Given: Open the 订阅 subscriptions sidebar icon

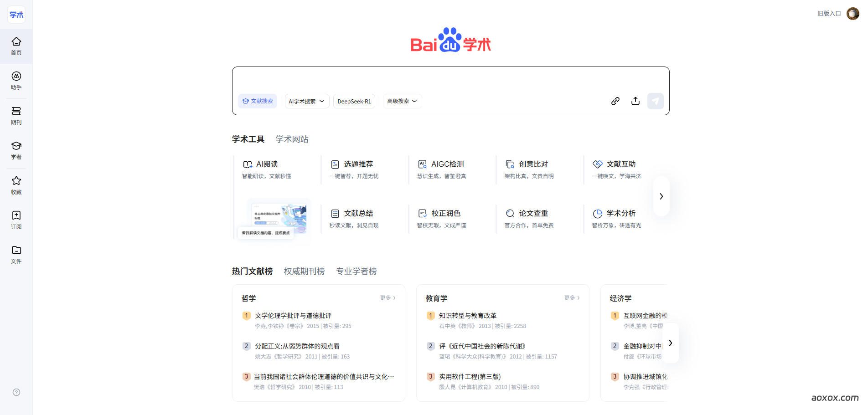Looking at the screenshot, I should [16, 220].
